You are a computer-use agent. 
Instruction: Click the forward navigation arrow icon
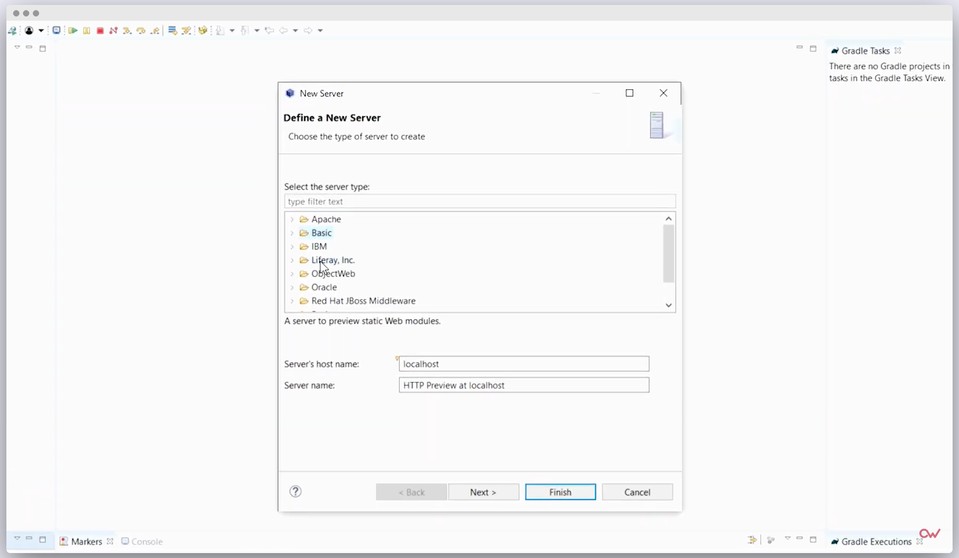pyautogui.click(x=308, y=31)
